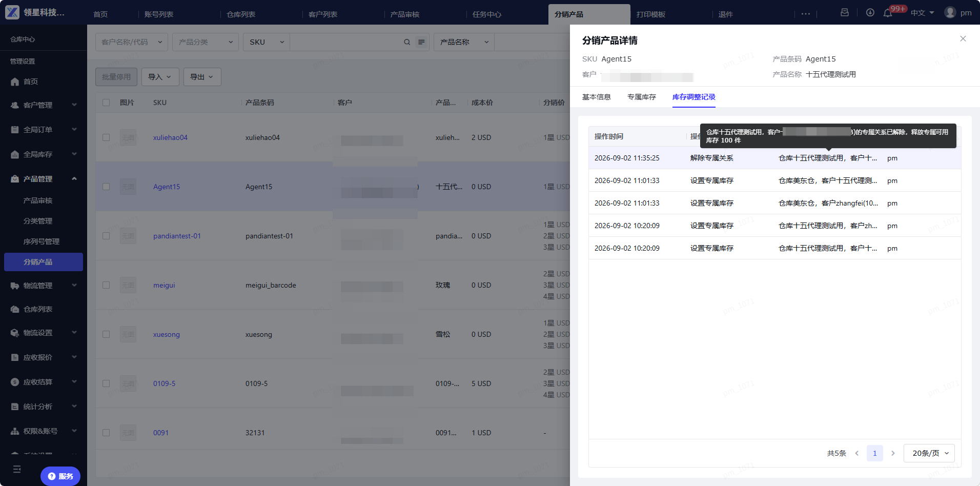Screen dimensions: 980x486
Task: Expand the 物流管理 sidebar menu
Action: point(44,286)
